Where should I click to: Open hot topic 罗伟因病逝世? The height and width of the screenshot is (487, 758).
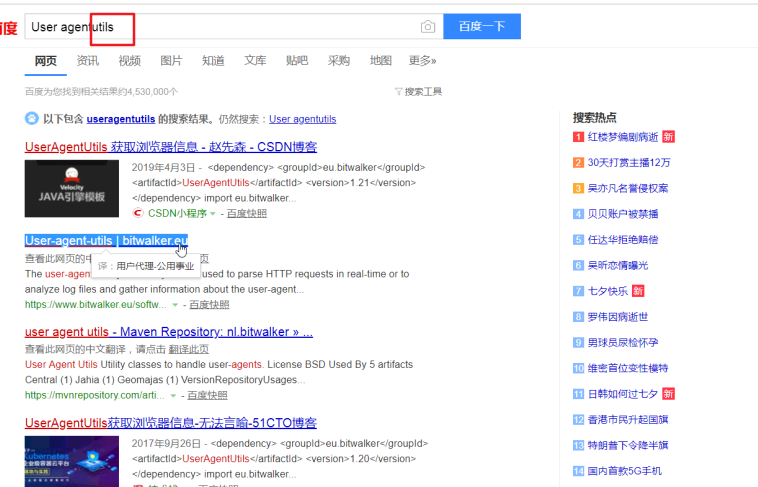click(x=618, y=317)
